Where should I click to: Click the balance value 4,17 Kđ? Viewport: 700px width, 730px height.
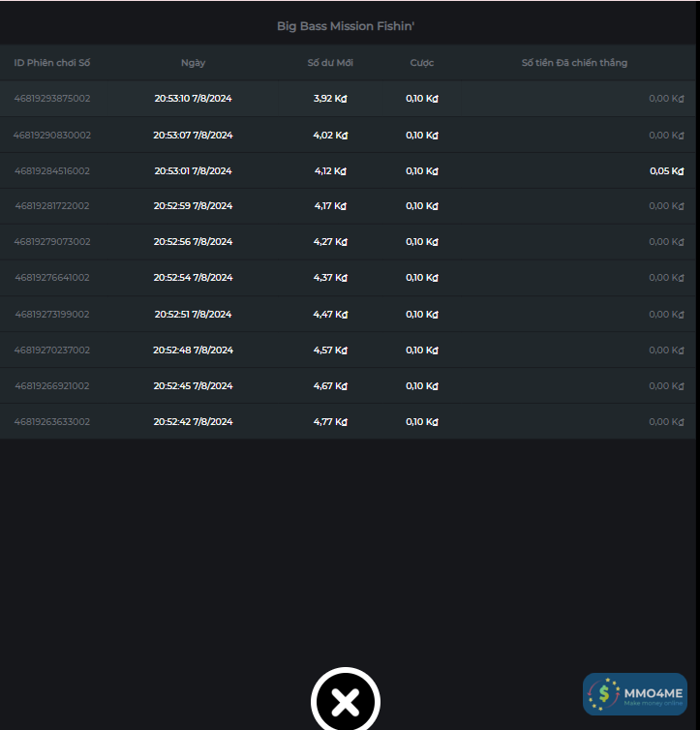330,206
